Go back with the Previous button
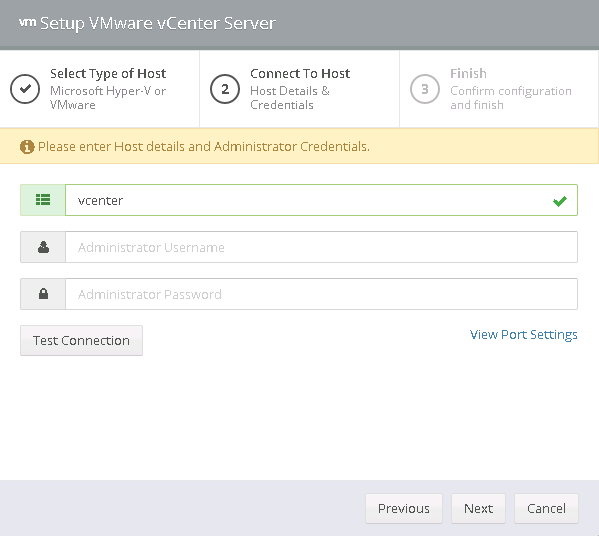The width and height of the screenshot is (599, 536). (404, 508)
